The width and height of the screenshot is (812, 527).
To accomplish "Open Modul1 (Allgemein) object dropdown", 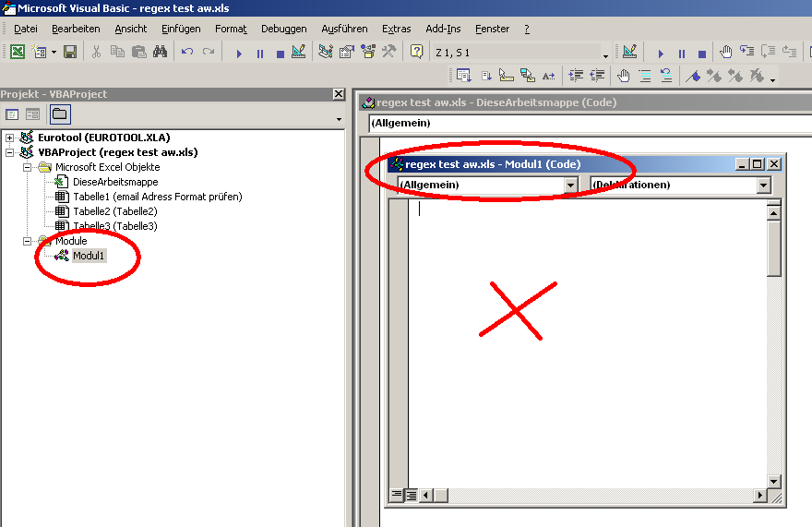I will tap(570, 185).
